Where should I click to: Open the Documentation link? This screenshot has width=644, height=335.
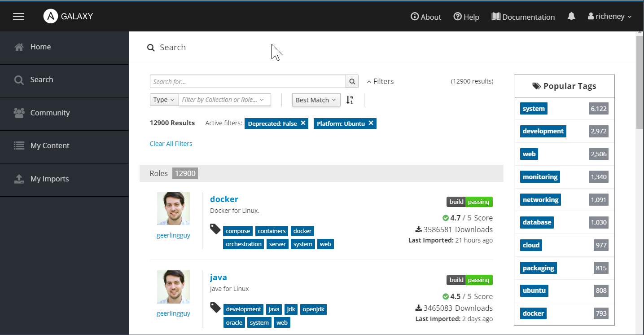pyautogui.click(x=523, y=17)
